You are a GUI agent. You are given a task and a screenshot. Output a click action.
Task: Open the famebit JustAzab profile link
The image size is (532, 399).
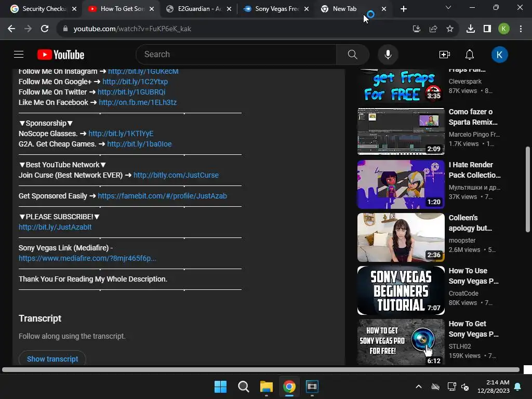pos(162,196)
